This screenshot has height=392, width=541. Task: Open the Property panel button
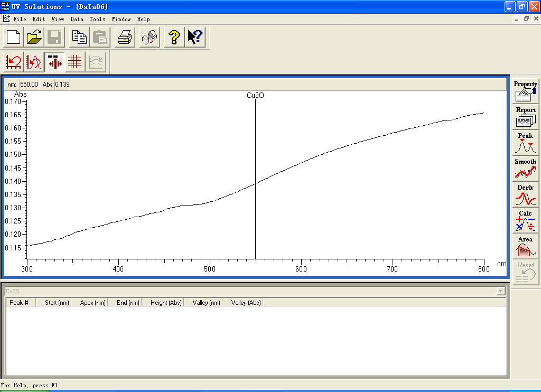[525, 91]
